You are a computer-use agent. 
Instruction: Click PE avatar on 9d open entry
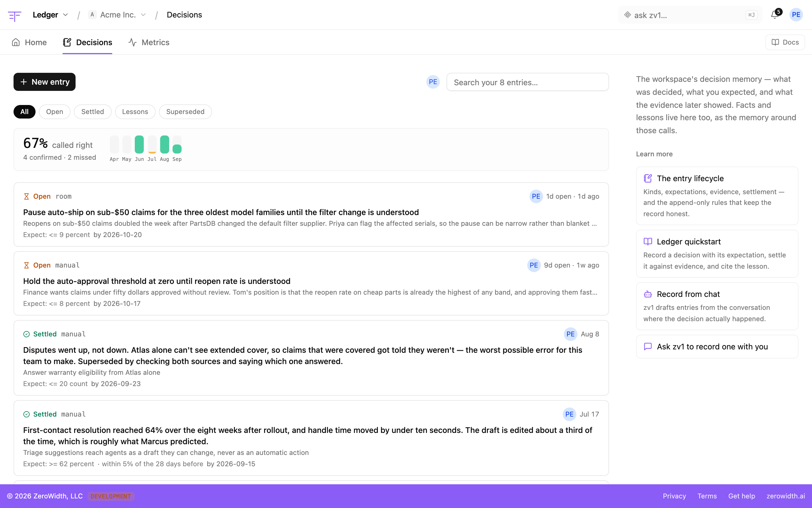(534, 265)
